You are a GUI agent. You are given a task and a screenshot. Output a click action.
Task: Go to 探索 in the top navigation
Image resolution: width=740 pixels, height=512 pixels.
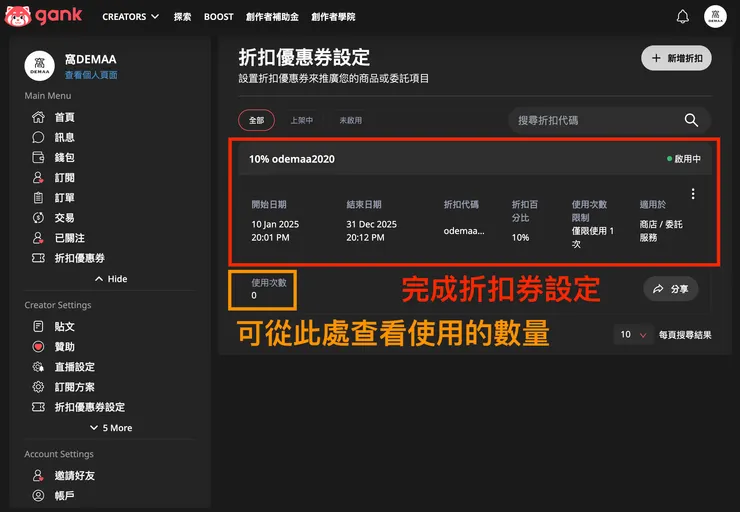(182, 17)
